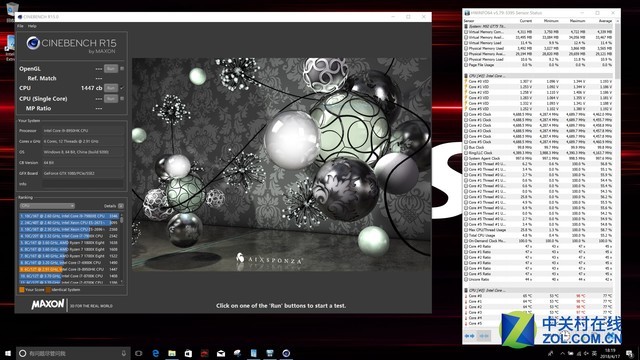Launch Microsoft Edge from the taskbar
This screenshot has height=360, width=640.
(156, 353)
